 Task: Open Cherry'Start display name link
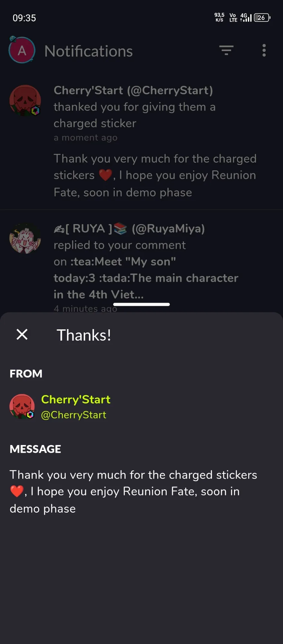76,399
